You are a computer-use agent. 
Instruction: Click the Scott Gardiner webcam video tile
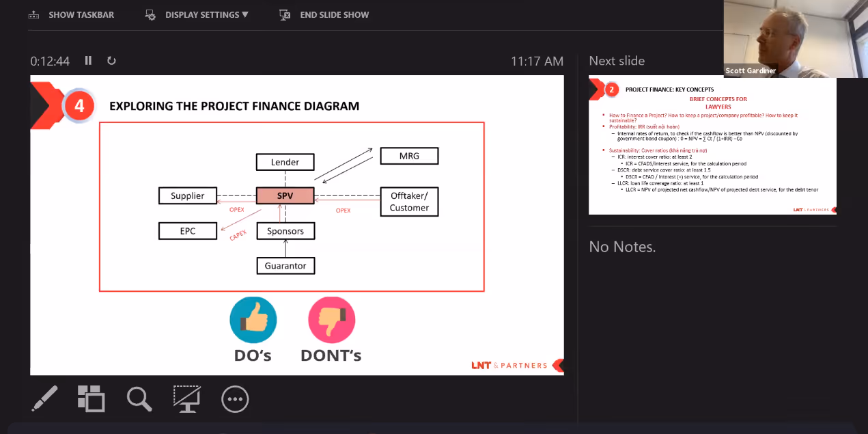point(796,39)
